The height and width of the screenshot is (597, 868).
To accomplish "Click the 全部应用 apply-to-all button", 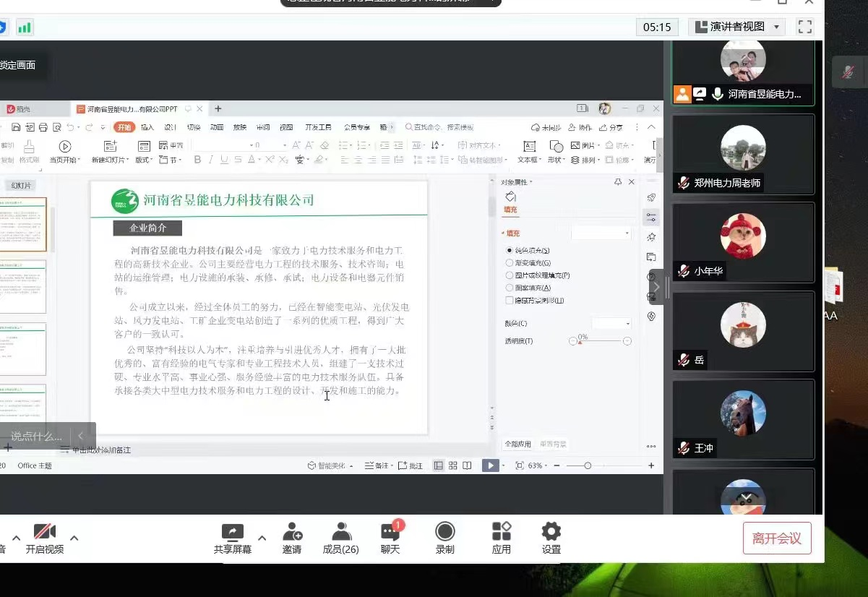I will pos(517,444).
